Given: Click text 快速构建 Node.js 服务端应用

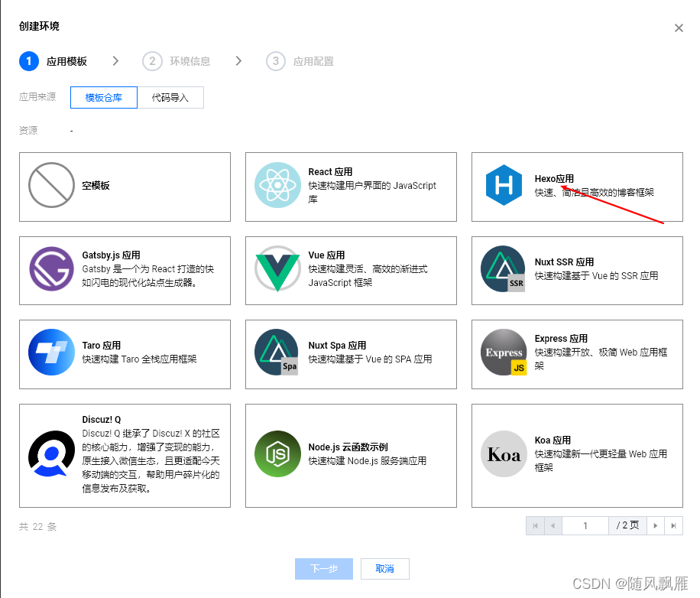Looking at the screenshot, I should [368, 461].
